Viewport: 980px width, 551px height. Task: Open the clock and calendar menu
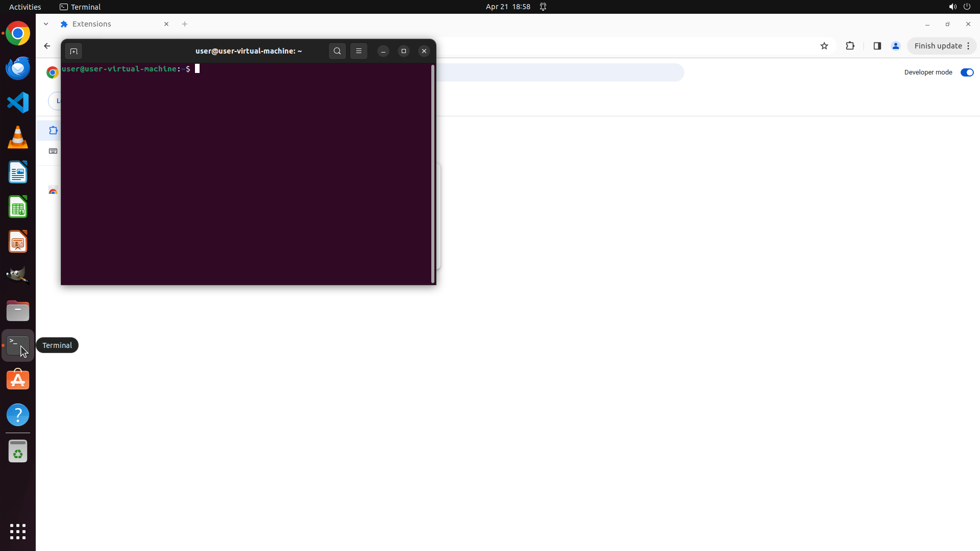[507, 7]
